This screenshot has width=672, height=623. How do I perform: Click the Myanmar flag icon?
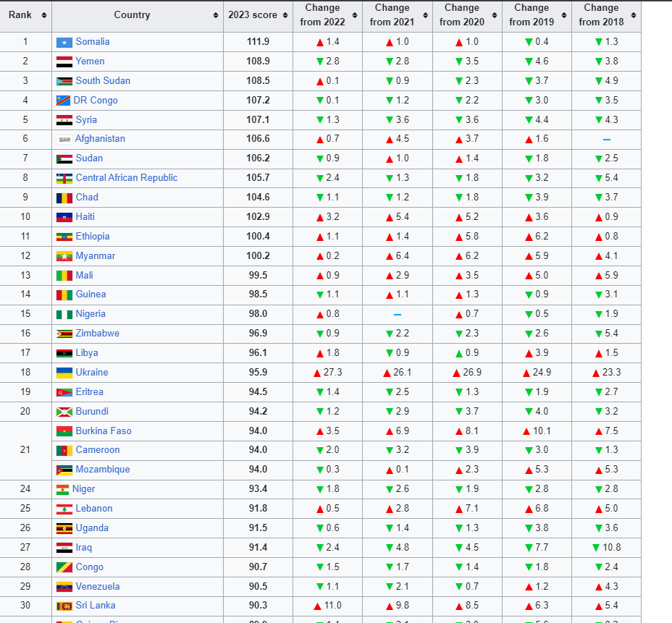[64, 256]
